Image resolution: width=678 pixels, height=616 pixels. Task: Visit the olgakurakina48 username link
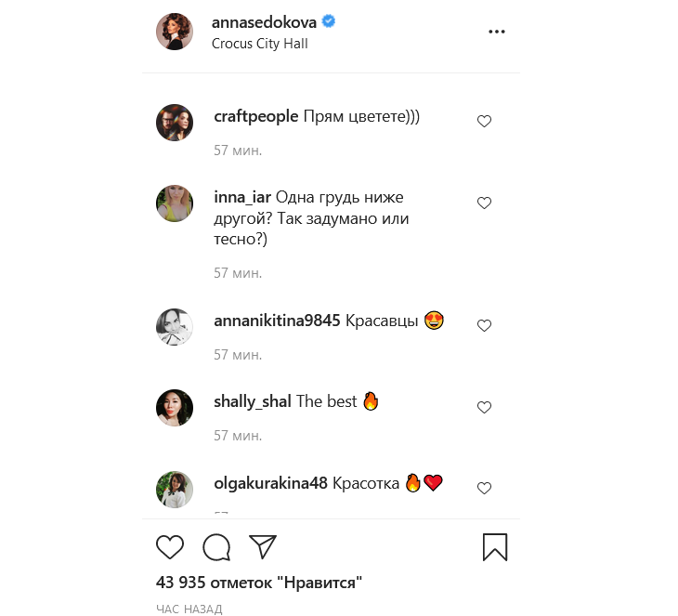coord(270,483)
